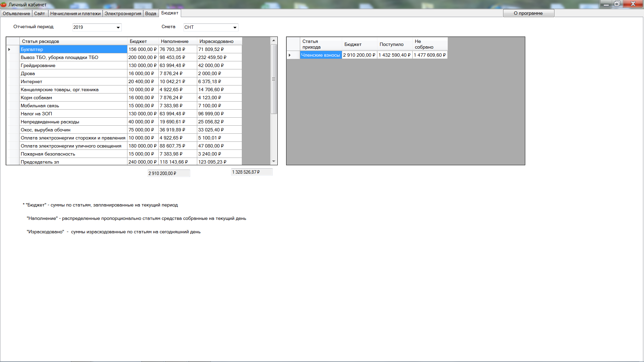Click row selector arrow beside Бухгалтер
Image resolution: width=644 pixels, height=362 pixels.
(x=9, y=50)
